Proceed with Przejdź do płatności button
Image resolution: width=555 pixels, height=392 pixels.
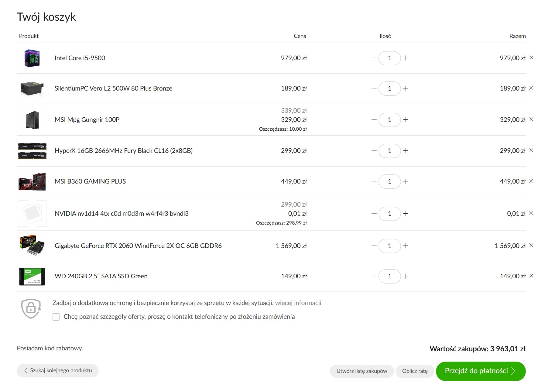click(x=481, y=371)
